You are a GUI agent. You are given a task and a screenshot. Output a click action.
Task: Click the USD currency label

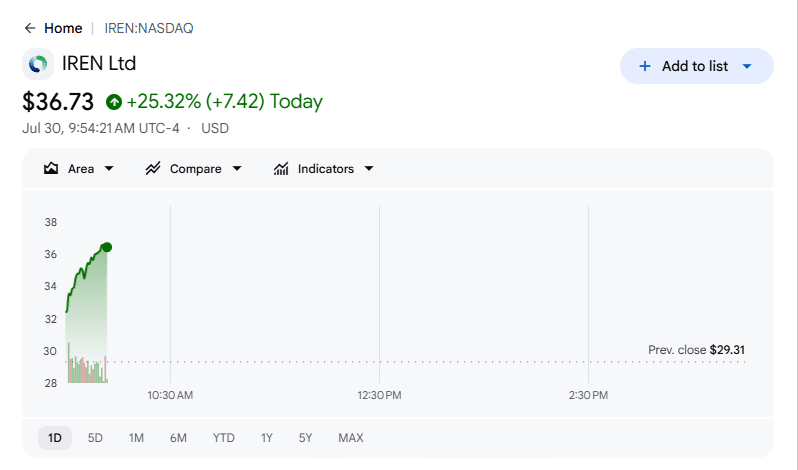pos(215,128)
